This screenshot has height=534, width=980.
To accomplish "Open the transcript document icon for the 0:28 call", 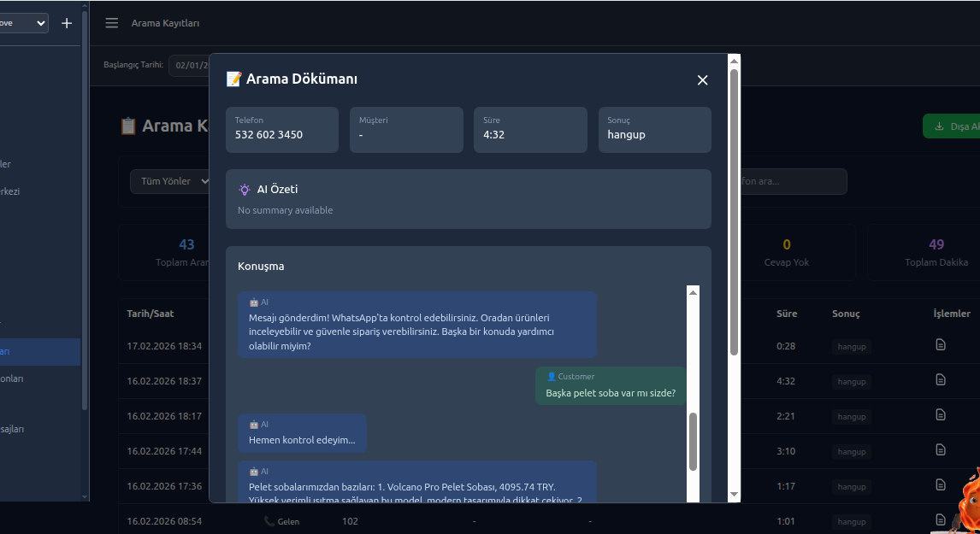I will [941, 345].
